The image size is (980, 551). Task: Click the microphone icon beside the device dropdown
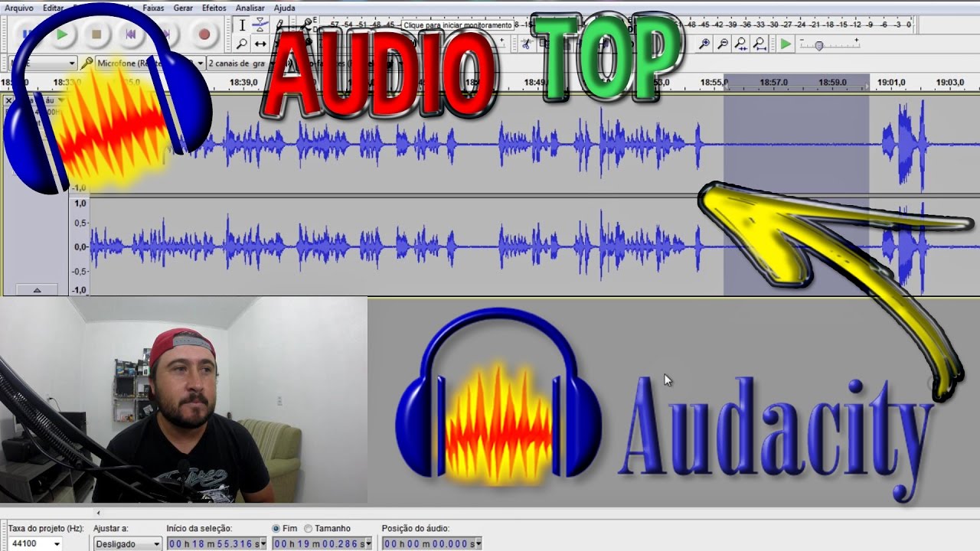point(87,64)
